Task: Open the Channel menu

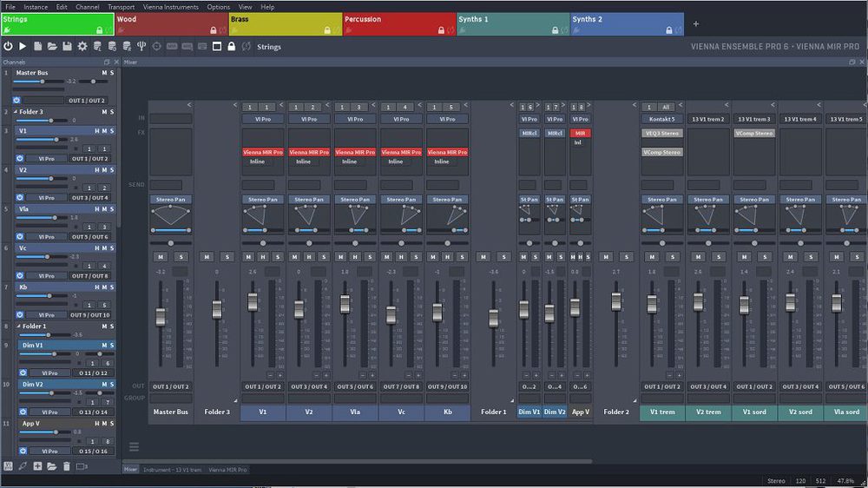Action: [88, 7]
